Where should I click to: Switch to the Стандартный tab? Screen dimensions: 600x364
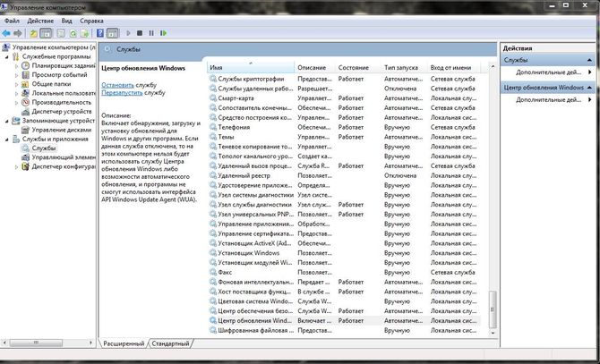170,343
